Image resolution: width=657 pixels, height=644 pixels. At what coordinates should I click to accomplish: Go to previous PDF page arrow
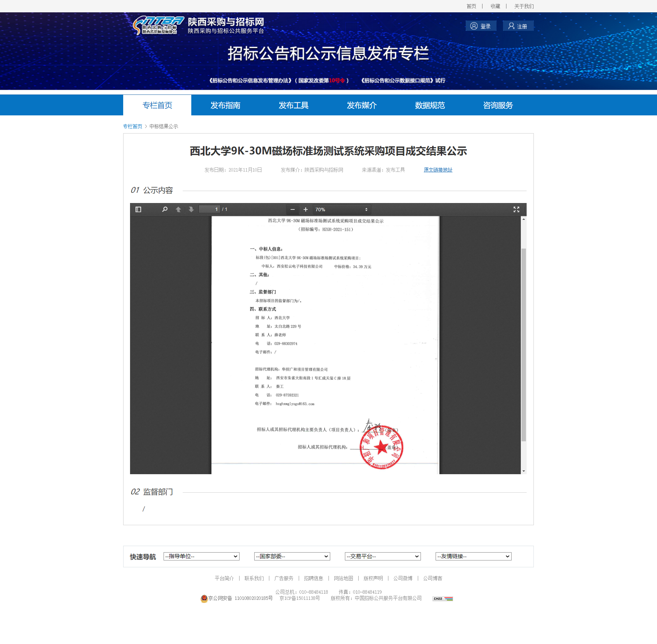[178, 209]
